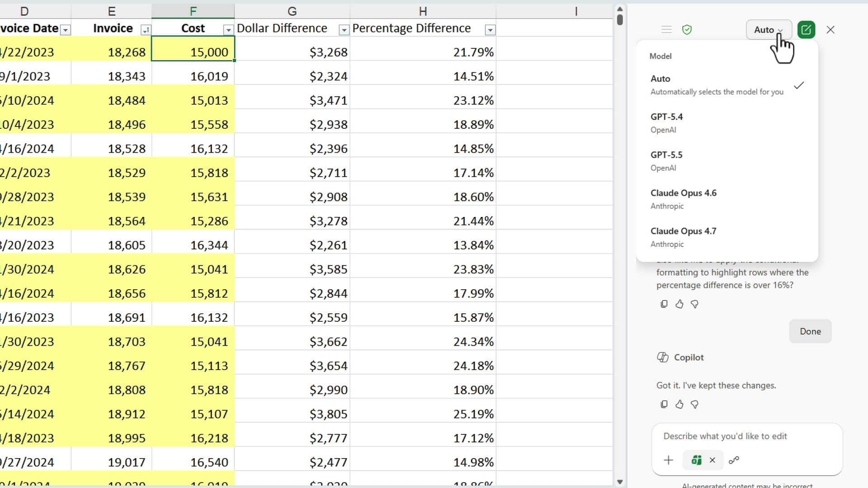
Task: Click the percentage cell 23.12%
Action: coord(423,97)
